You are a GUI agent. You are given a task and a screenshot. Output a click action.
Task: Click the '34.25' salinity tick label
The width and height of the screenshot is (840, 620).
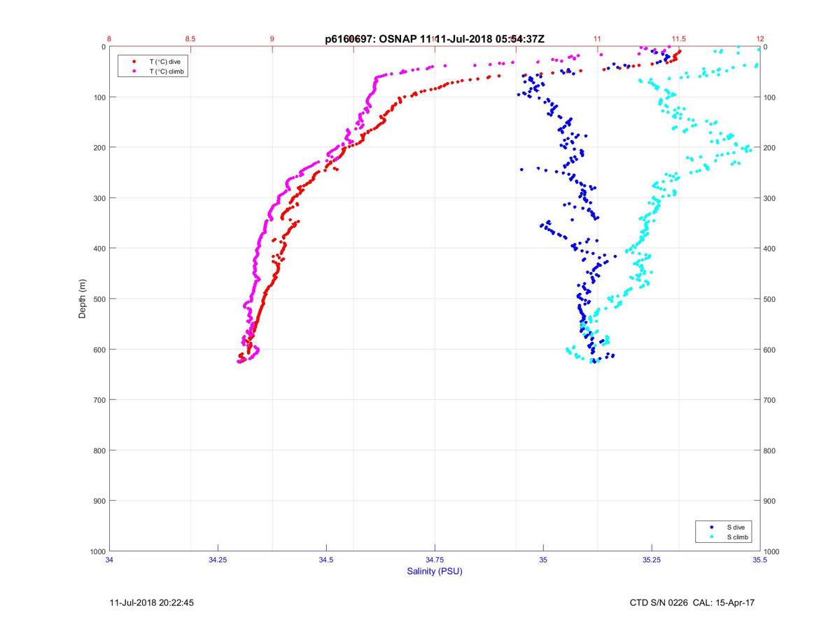(x=218, y=560)
